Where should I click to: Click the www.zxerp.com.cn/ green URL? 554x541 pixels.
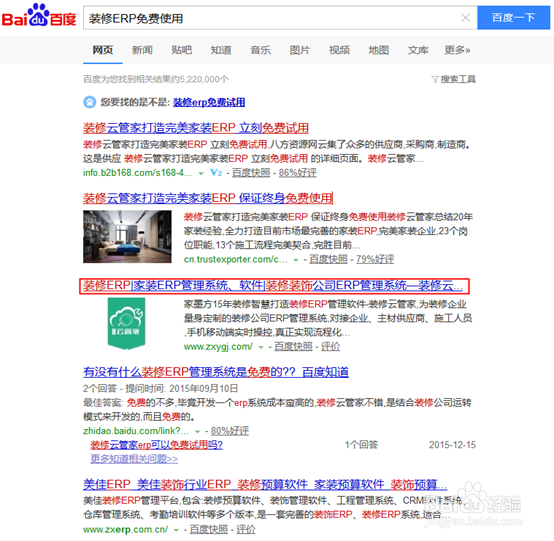pos(125,529)
